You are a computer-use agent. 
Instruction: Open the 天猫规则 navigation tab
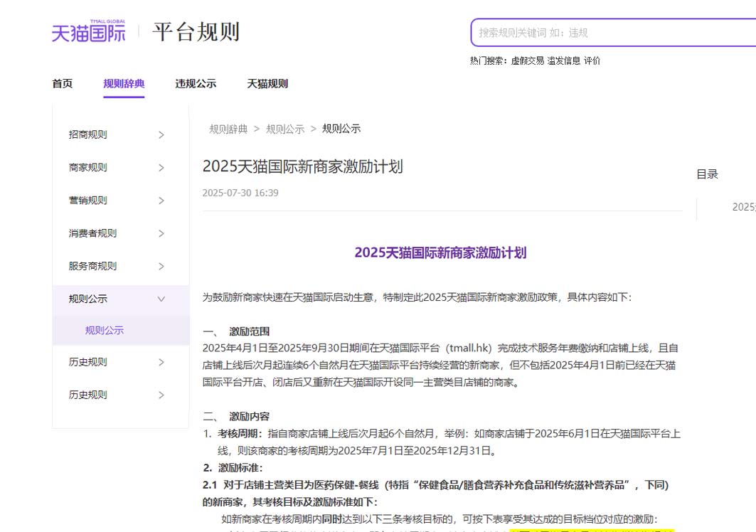[x=267, y=83]
